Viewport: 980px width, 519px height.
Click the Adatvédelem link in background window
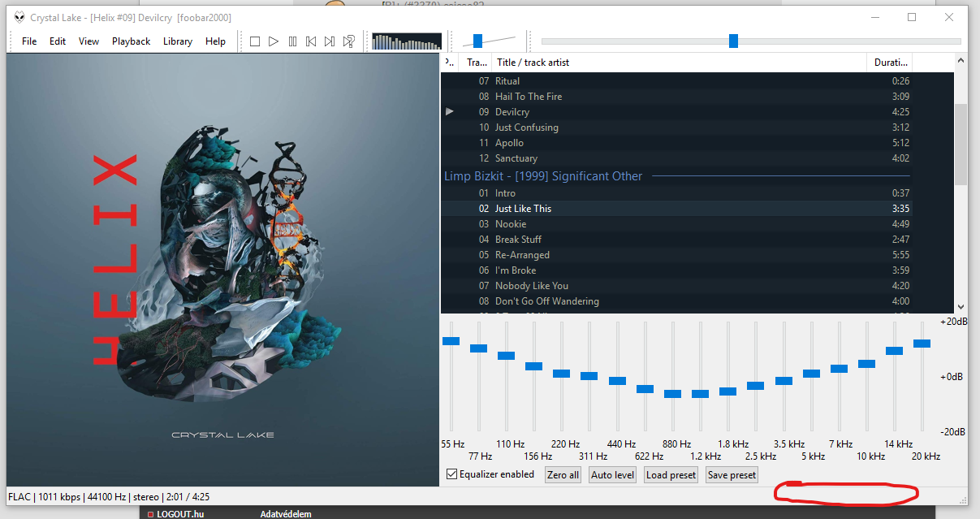point(286,514)
